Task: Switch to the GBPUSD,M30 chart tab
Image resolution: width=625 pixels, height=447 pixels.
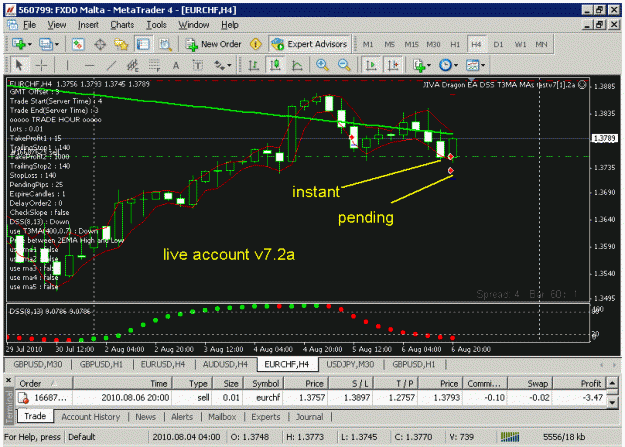Action: click(x=38, y=364)
